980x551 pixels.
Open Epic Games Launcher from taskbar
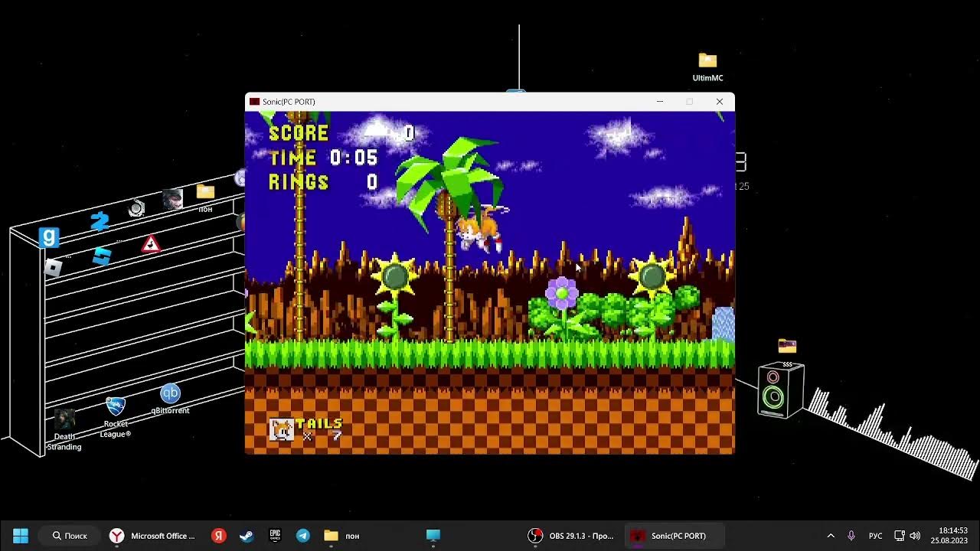275,536
